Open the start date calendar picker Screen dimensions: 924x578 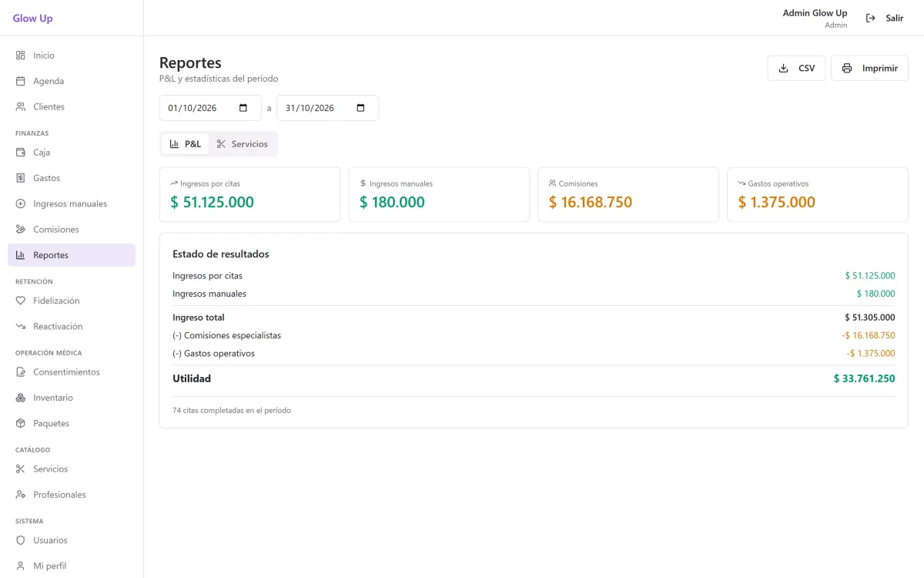click(x=244, y=108)
